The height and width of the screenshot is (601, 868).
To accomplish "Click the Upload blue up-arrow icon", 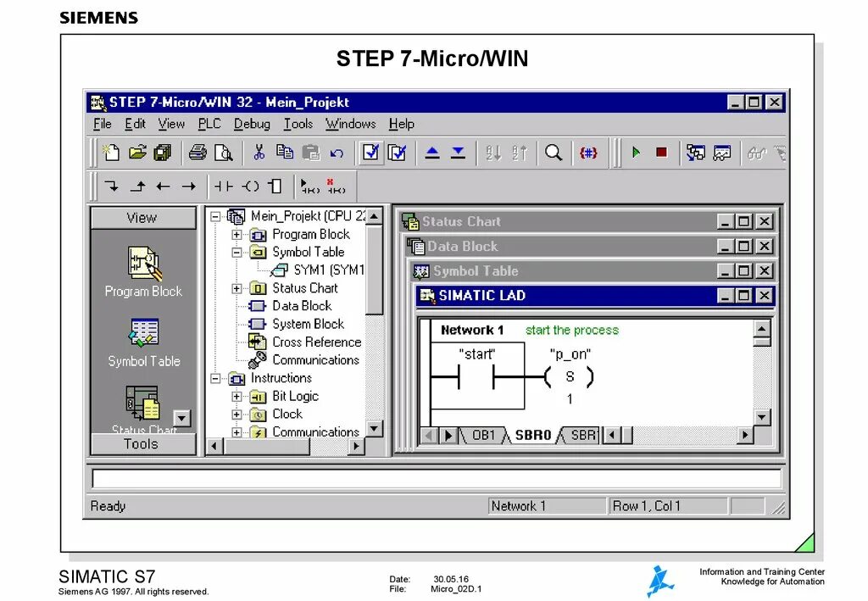I will [432, 153].
